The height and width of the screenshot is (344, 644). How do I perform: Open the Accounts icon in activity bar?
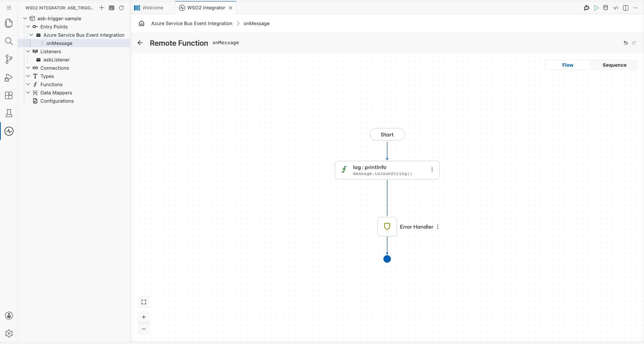9,316
